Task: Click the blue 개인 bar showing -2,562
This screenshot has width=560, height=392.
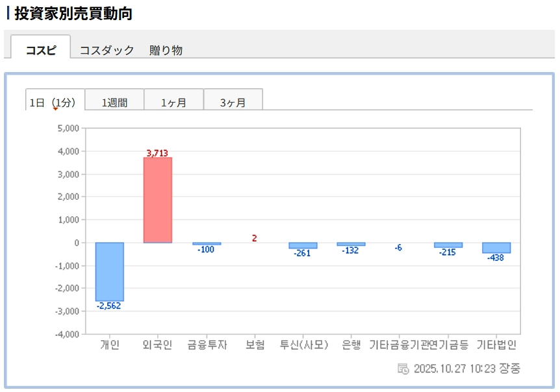Action: click(x=109, y=271)
